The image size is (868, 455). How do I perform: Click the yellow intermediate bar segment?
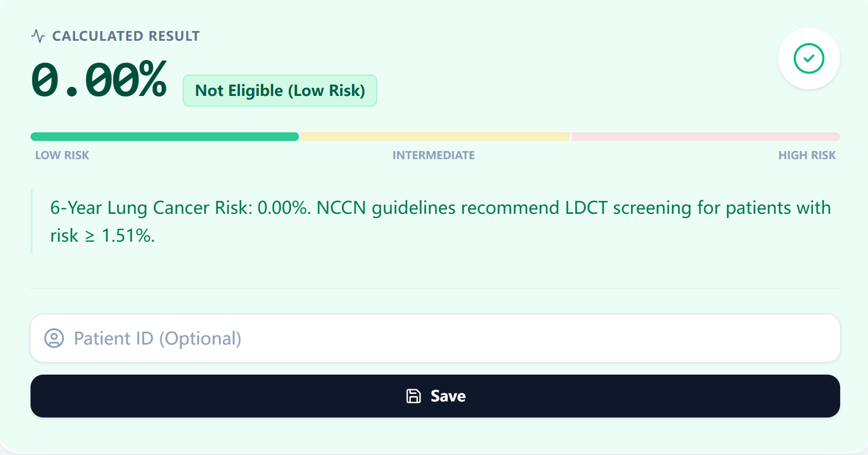[x=435, y=137]
